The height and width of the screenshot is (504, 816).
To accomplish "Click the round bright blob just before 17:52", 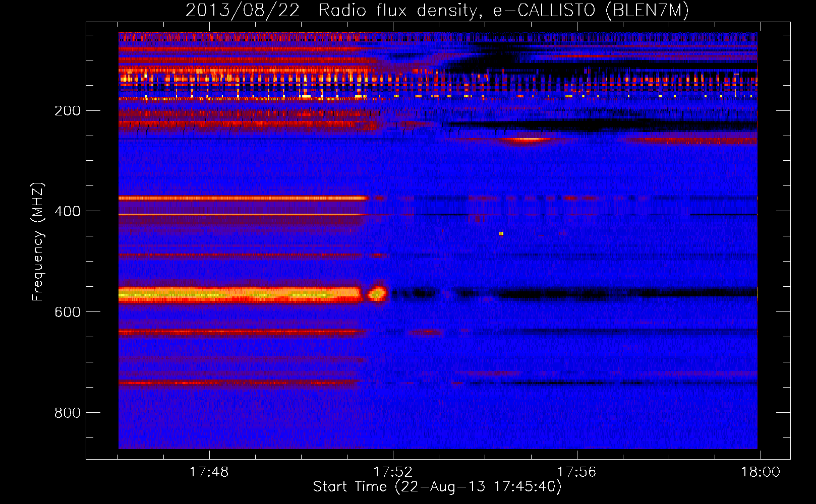I will click(x=377, y=293).
